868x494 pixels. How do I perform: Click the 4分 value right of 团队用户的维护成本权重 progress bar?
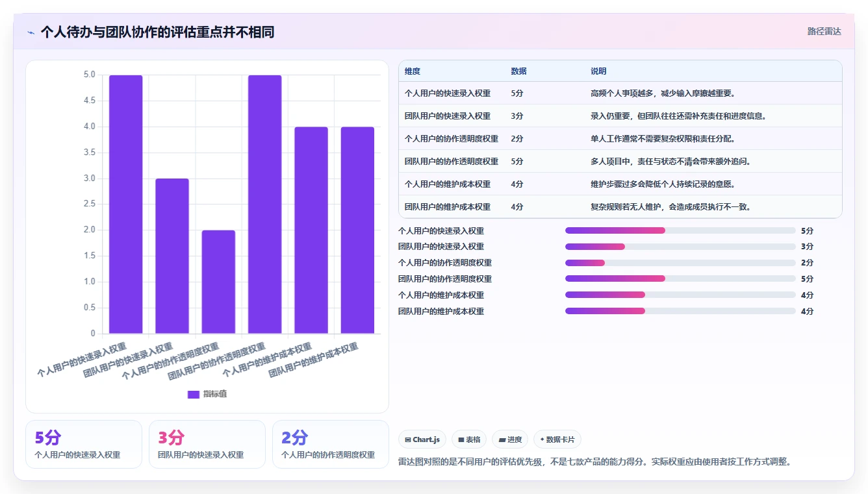tap(807, 312)
